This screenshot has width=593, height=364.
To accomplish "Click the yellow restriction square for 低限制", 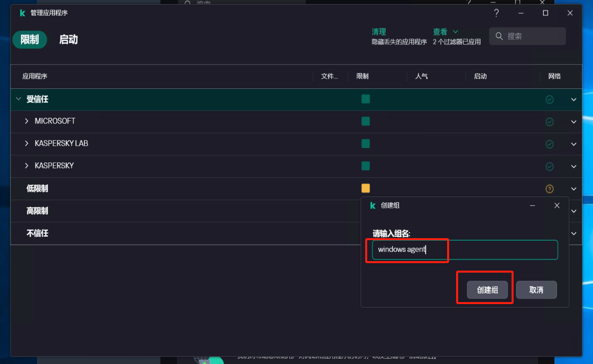I will pyautogui.click(x=365, y=188).
